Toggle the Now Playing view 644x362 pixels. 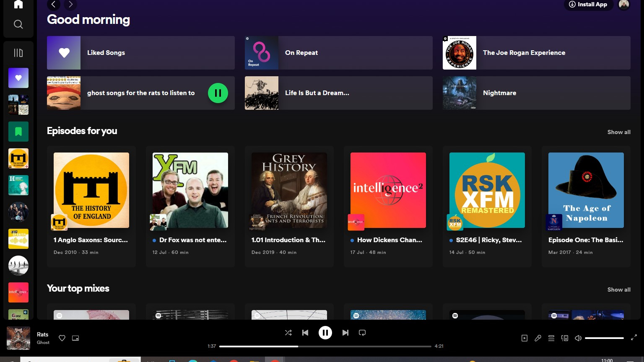coord(525,338)
